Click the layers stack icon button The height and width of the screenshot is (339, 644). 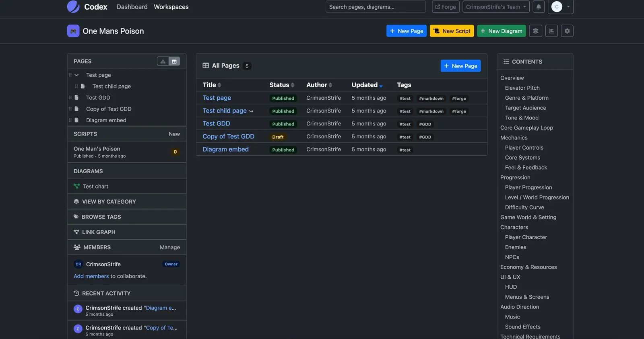click(x=535, y=31)
